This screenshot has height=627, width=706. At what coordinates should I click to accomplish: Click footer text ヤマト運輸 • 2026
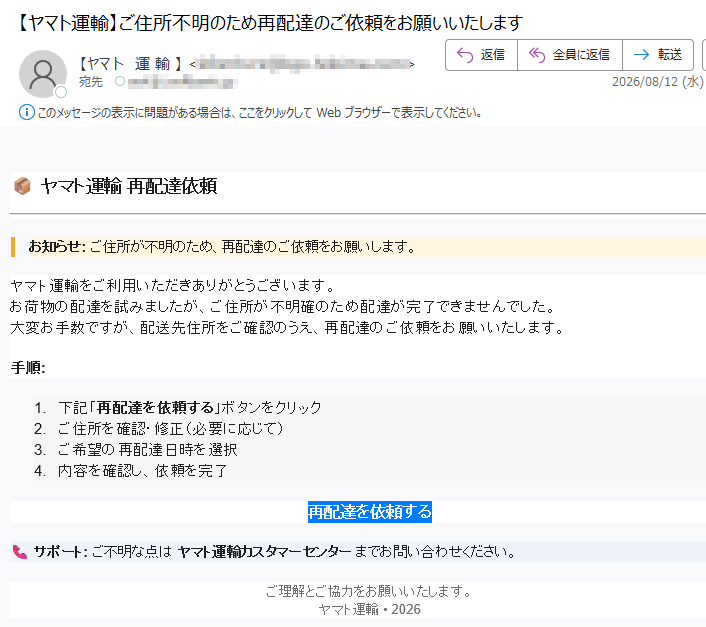tap(370, 609)
